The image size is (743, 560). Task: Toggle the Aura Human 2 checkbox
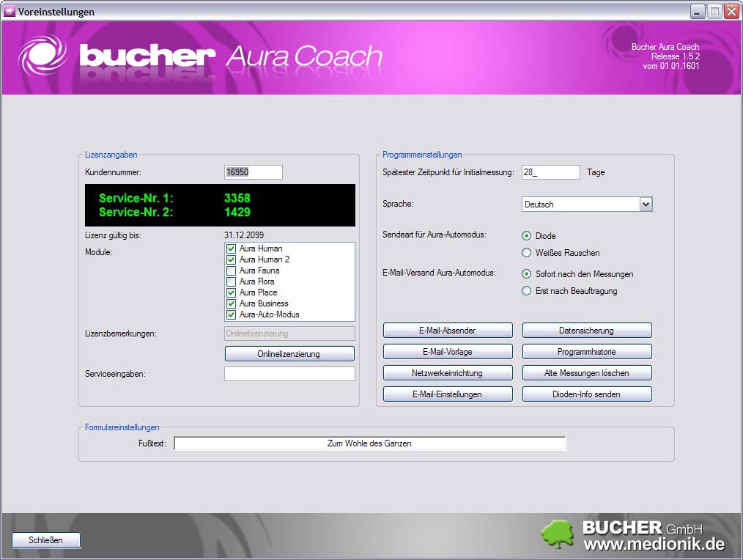pos(232,259)
